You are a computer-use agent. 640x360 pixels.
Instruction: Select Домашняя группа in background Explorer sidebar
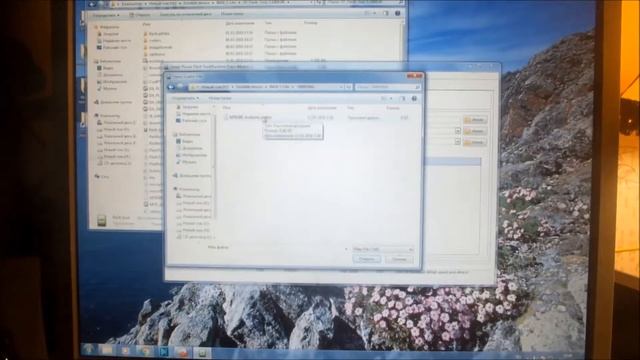[113, 102]
